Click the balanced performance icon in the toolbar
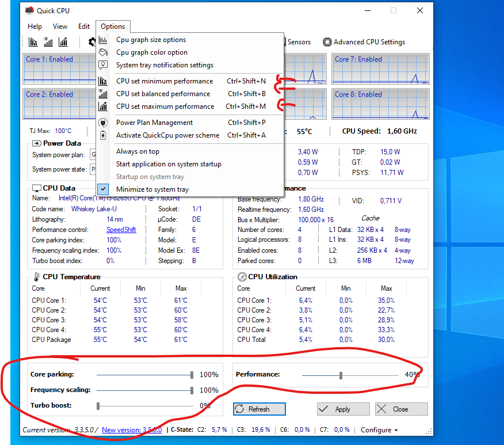Screen dimensions: 504x445 pyautogui.click(x=48, y=42)
